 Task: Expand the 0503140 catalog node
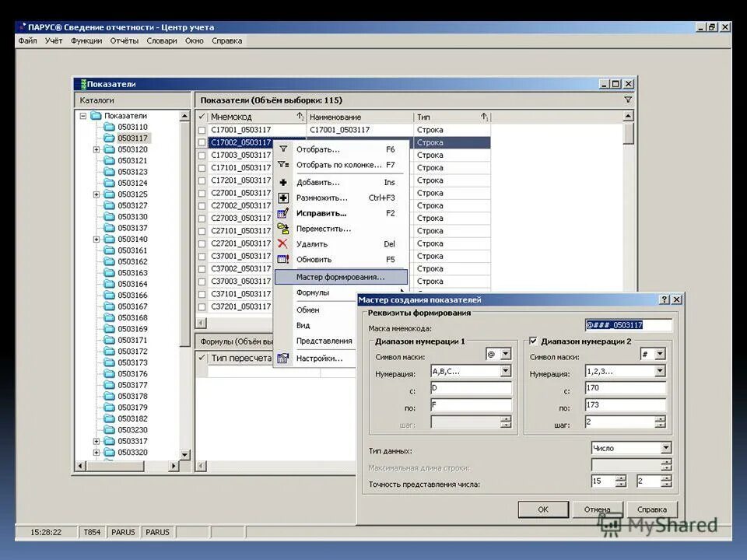coord(96,239)
